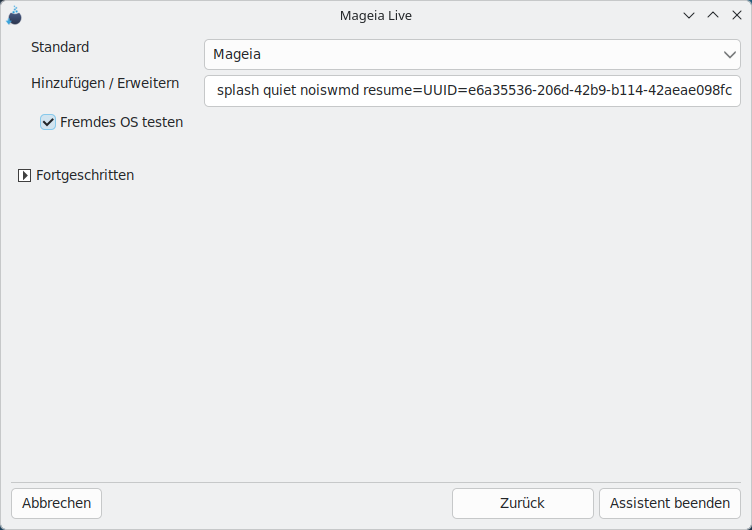Focus the Hinzufügen / Erweitern text field

[472, 91]
